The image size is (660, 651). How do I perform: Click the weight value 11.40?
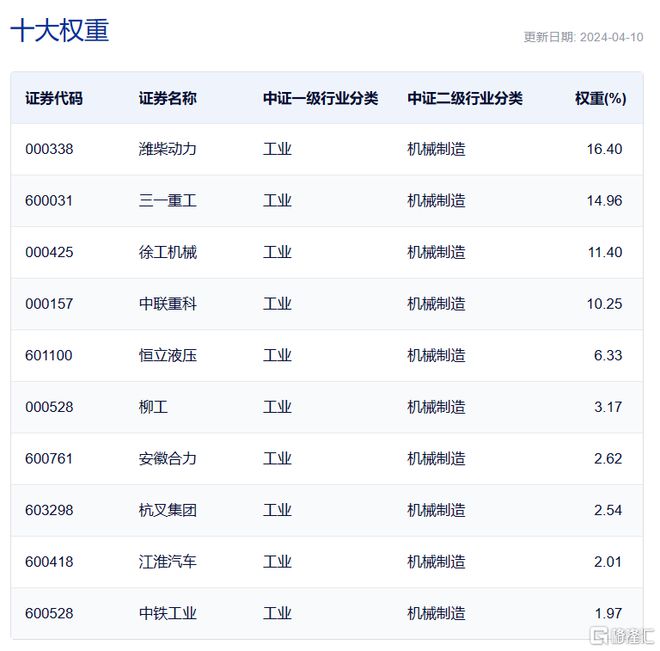point(605,252)
